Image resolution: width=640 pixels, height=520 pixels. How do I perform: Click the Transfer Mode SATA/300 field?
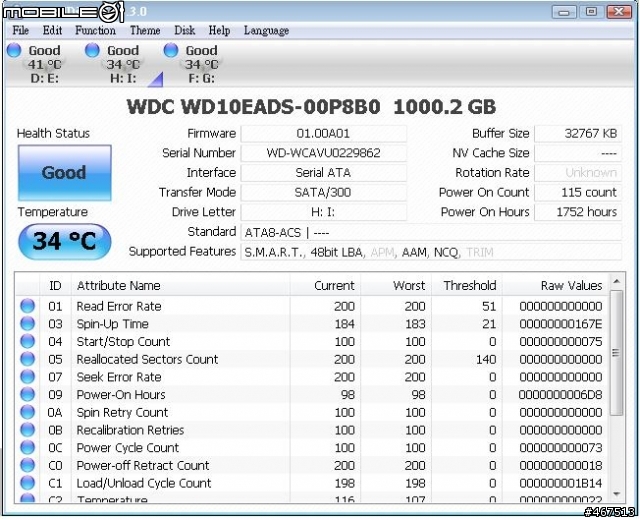323,192
